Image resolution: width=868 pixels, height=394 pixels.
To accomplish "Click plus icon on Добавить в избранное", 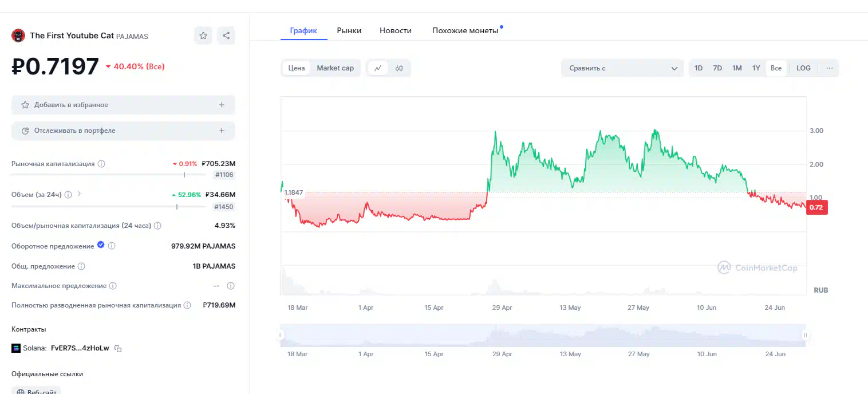I will pos(222,105).
